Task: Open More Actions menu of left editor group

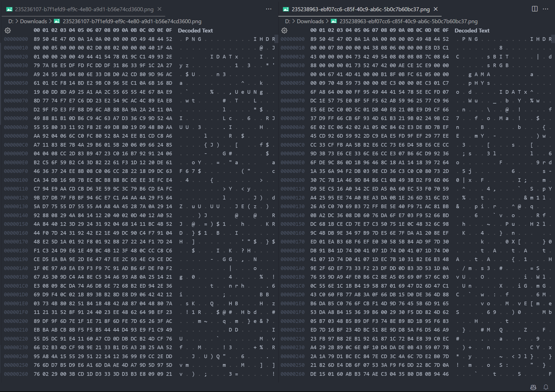Action: pos(269,9)
